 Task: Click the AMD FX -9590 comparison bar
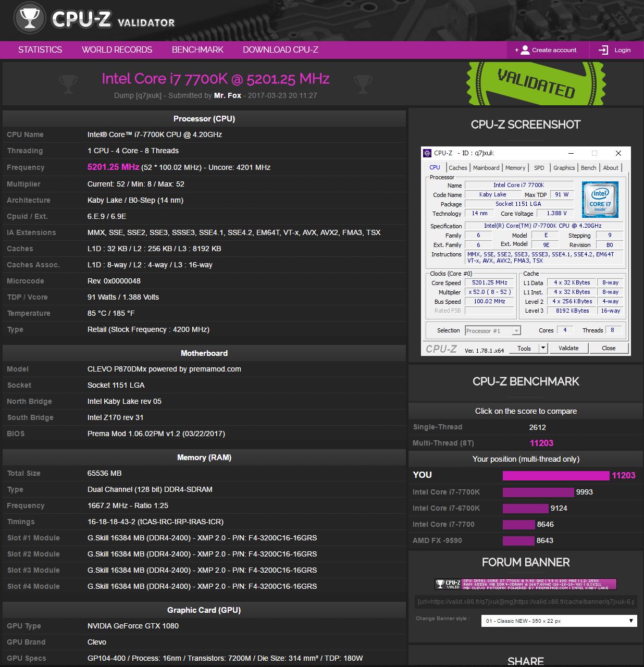[x=518, y=540]
